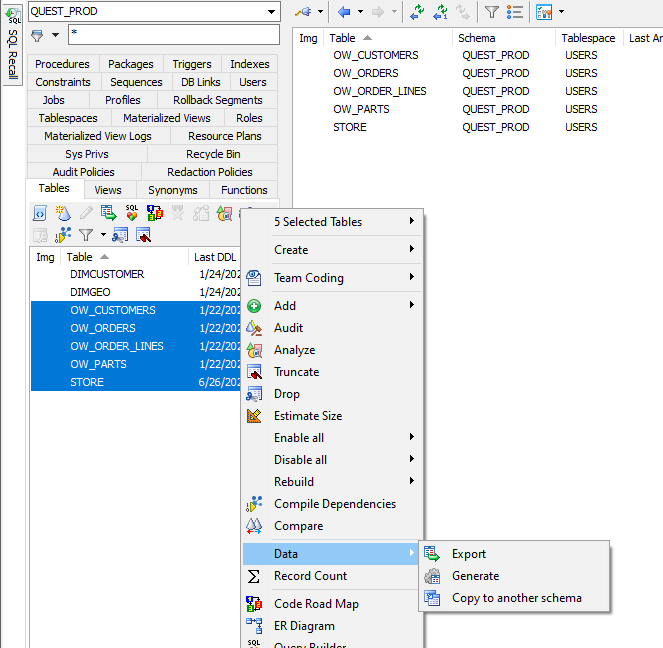Click Last DDL column header
The height and width of the screenshot is (648, 663).
click(x=215, y=257)
